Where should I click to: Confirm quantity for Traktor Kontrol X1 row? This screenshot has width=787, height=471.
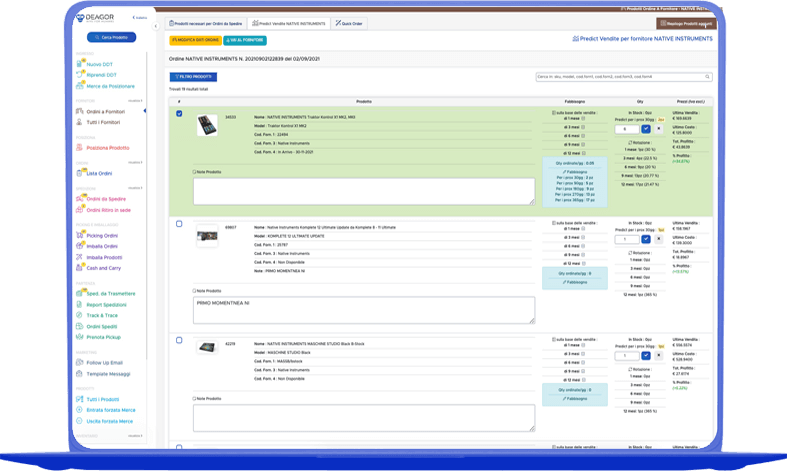[646, 129]
